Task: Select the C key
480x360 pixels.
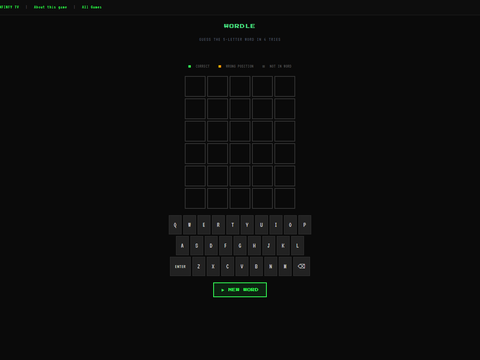Action: (x=227, y=266)
